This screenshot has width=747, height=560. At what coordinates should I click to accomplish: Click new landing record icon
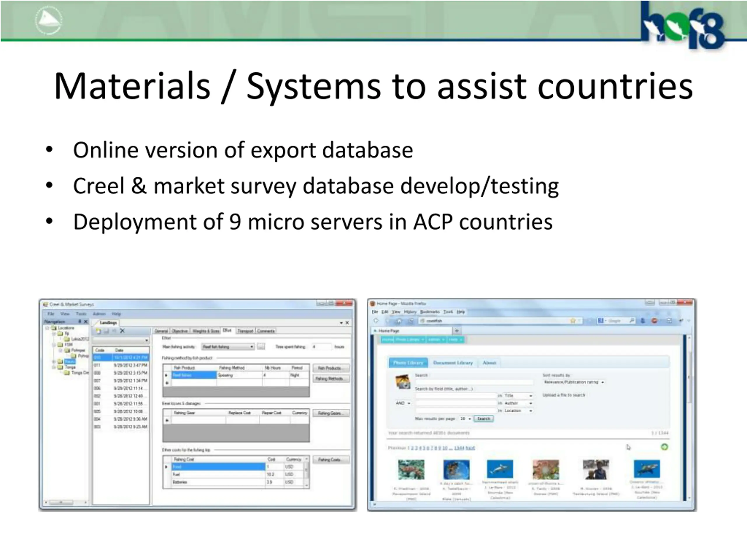pos(99,331)
